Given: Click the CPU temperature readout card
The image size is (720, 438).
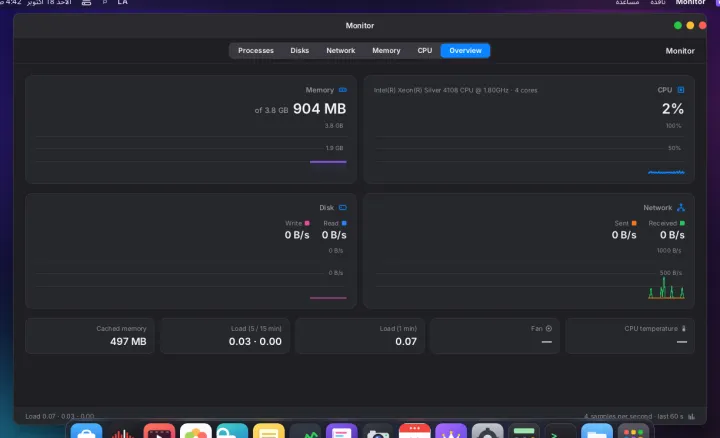Looking at the screenshot, I should [x=630, y=336].
